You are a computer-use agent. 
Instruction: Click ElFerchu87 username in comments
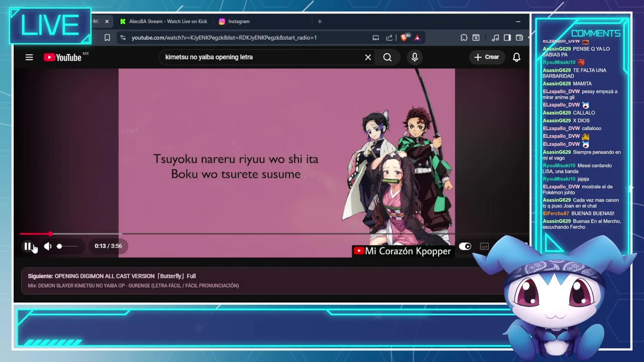click(556, 214)
